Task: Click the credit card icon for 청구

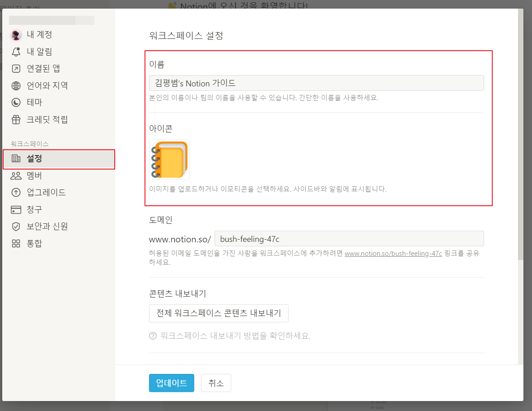Action: click(16, 210)
